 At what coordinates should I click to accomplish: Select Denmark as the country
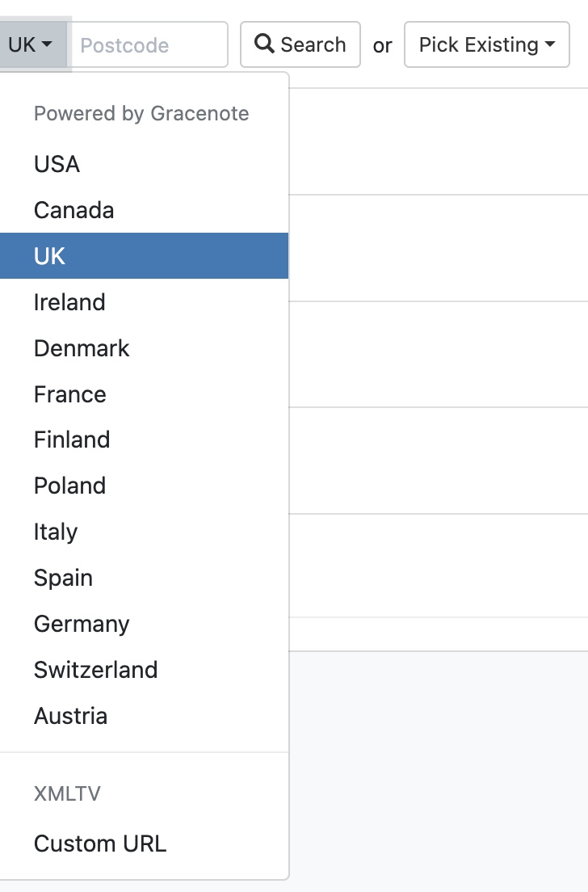(x=82, y=348)
